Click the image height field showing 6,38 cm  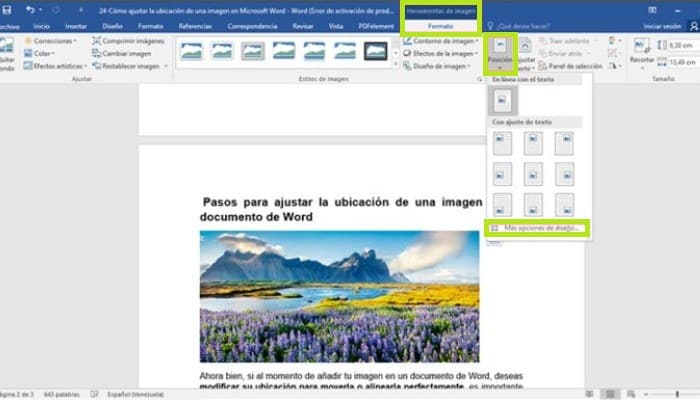683,45
